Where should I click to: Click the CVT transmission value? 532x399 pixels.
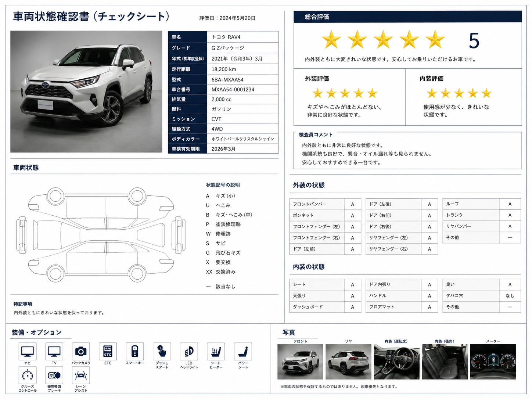coord(216,119)
